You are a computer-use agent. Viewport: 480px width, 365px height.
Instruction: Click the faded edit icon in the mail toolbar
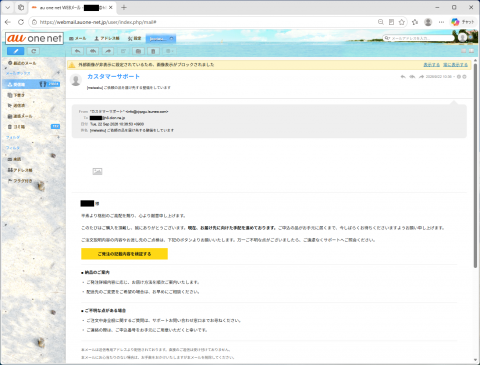[x=123, y=51]
